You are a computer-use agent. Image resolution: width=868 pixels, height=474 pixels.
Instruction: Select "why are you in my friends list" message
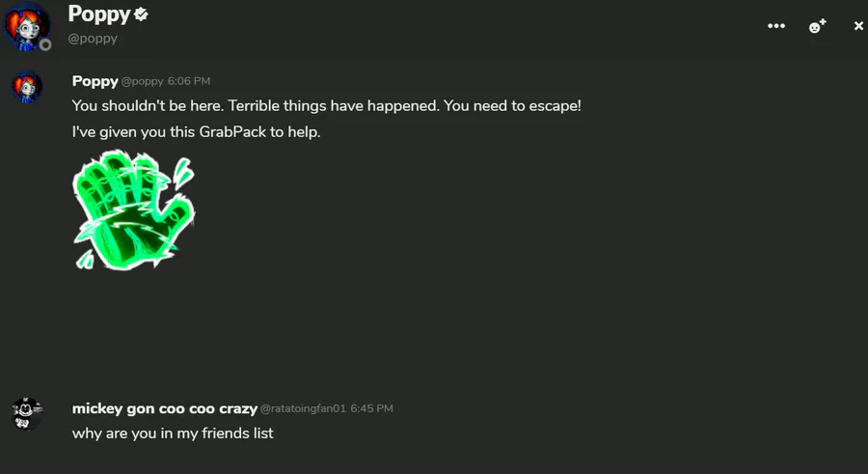coord(173,433)
